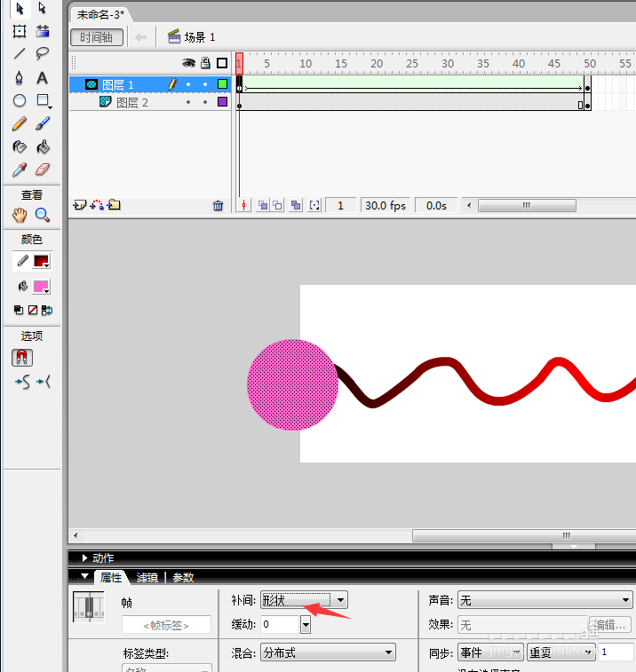Open the 补间 tween type dropdown

click(x=304, y=600)
